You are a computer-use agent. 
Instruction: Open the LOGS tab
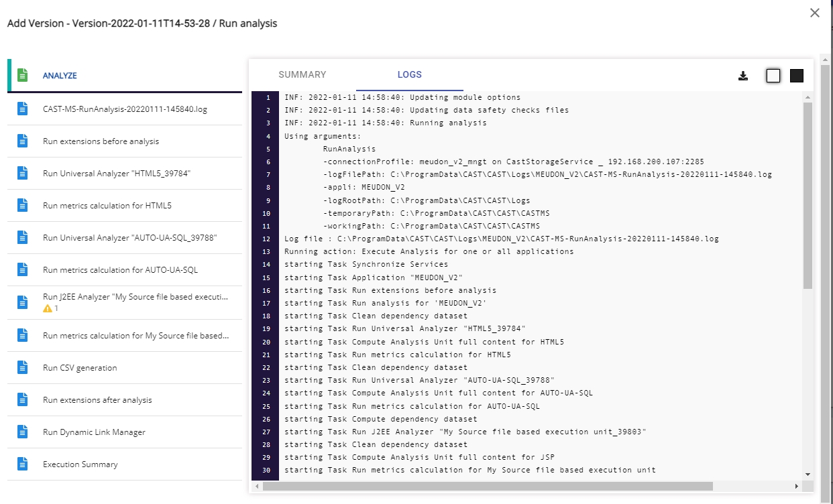(x=410, y=74)
